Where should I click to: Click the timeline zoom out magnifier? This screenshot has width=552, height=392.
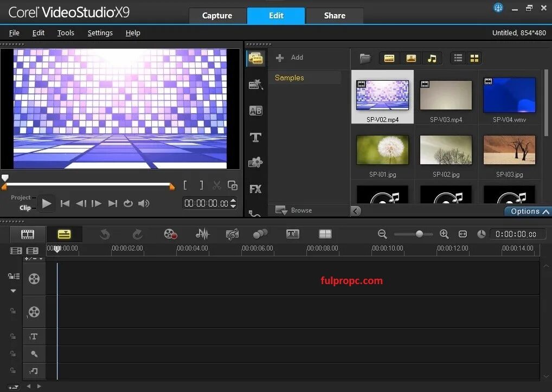click(382, 234)
